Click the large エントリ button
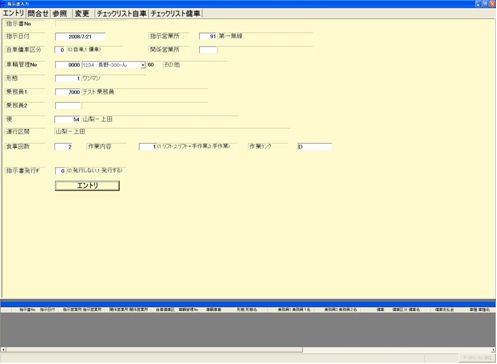This screenshot has width=497, height=364. point(87,186)
